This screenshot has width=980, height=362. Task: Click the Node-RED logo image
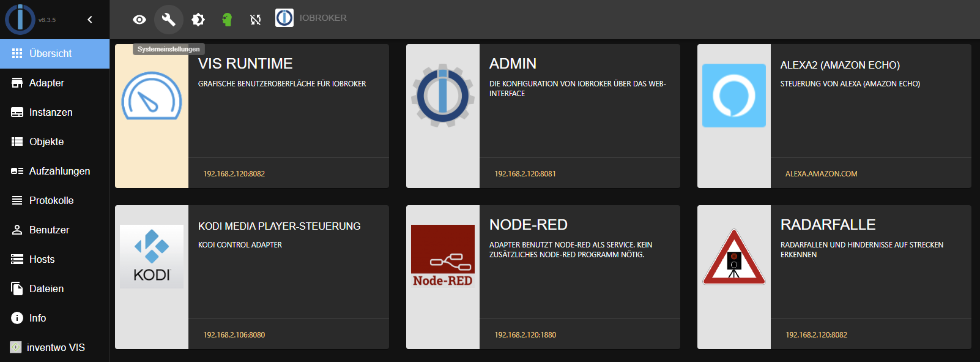pyautogui.click(x=443, y=257)
